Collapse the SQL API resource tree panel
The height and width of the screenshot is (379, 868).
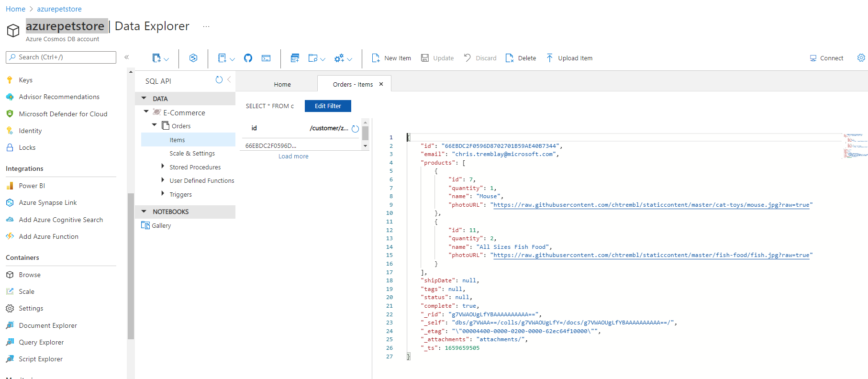point(229,79)
